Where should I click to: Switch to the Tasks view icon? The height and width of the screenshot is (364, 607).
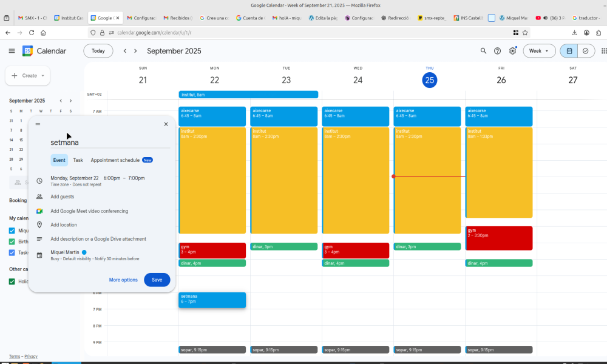click(x=586, y=51)
